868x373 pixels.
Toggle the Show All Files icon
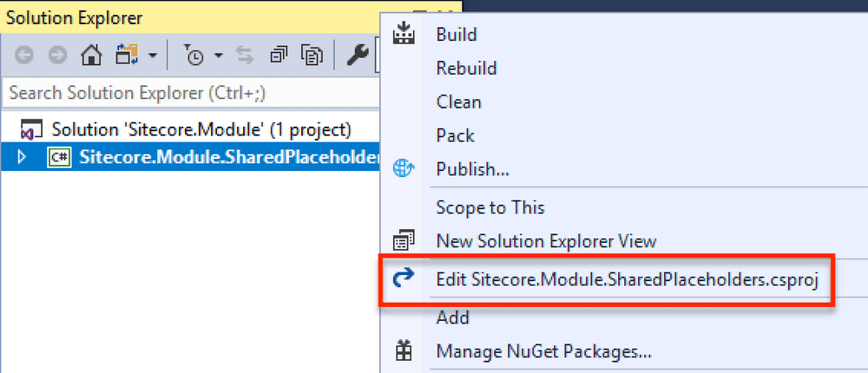[312, 56]
